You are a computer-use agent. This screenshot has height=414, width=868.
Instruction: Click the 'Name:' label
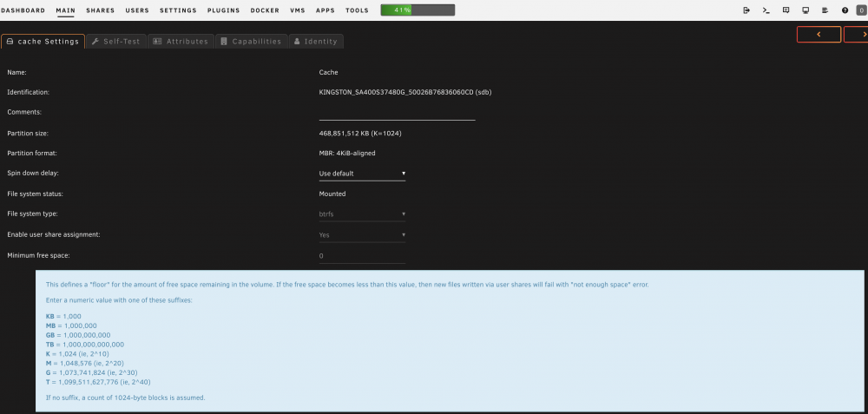[x=16, y=73]
